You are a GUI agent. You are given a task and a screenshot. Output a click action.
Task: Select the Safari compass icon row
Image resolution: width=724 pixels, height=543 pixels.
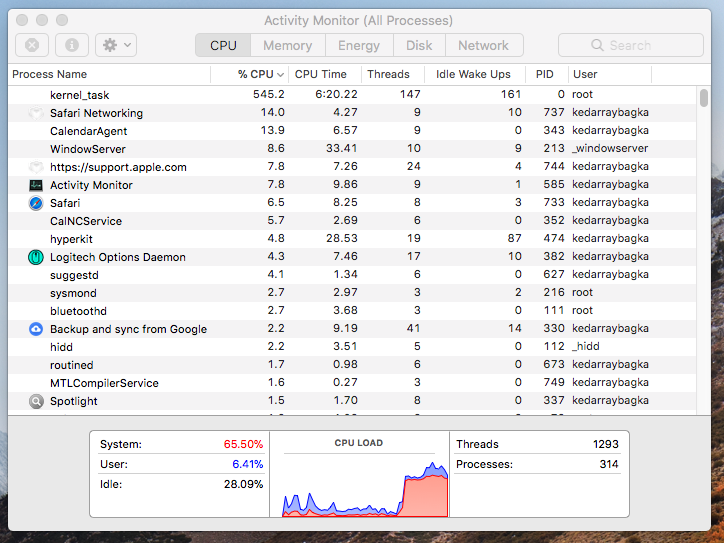pyautogui.click(x=36, y=203)
